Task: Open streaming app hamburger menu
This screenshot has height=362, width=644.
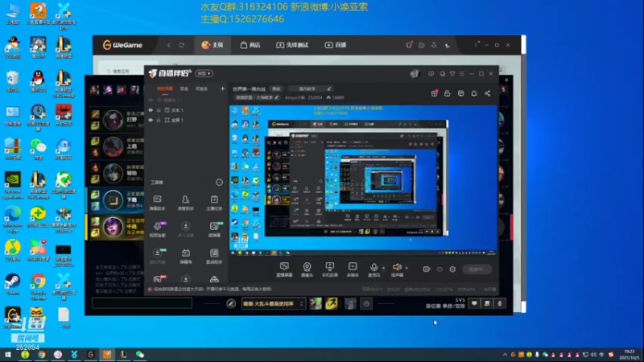Action: tap(461, 74)
